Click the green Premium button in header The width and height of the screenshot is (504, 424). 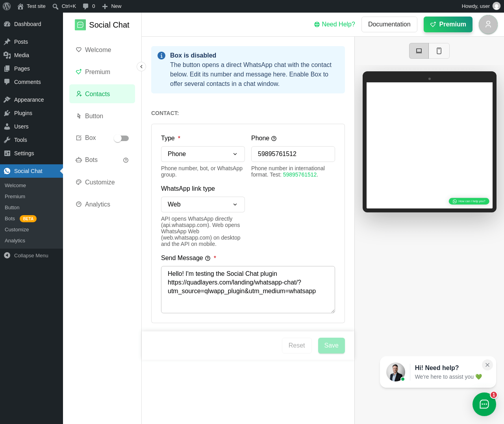(x=448, y=24)
